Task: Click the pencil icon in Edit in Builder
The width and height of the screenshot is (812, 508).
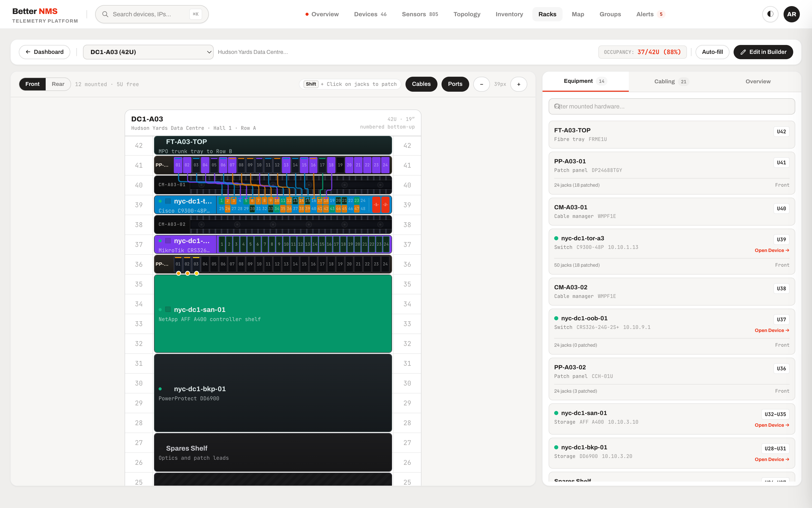Action: click(743, 52)
